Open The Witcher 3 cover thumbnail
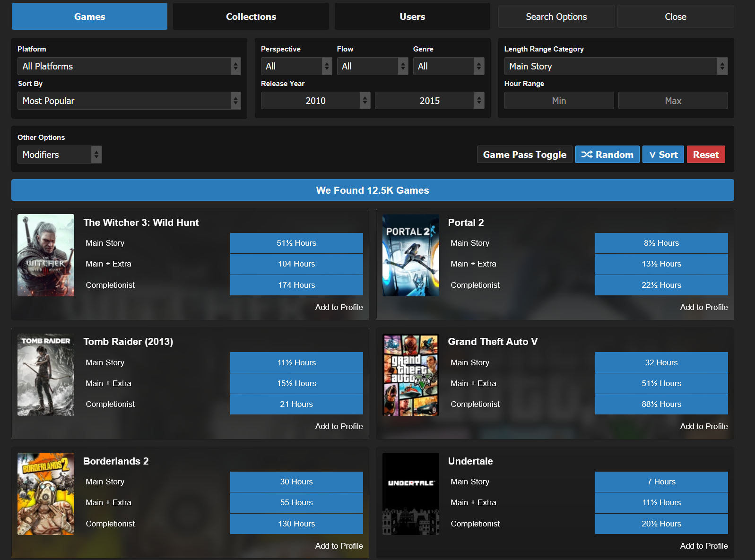 (x=46, y=255)
